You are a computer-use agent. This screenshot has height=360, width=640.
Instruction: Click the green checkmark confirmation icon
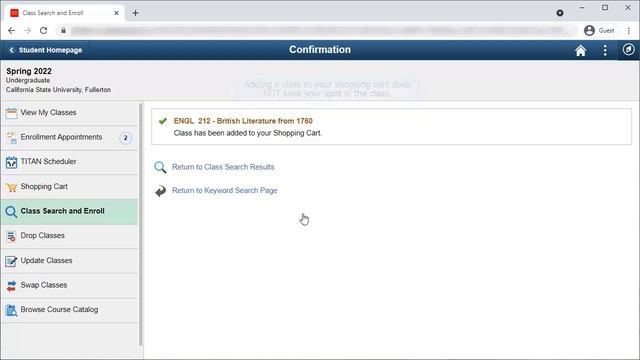click(163, 121)
